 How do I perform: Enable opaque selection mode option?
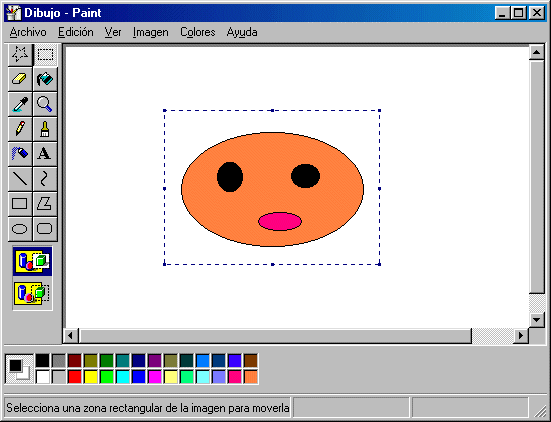(32, 261)
